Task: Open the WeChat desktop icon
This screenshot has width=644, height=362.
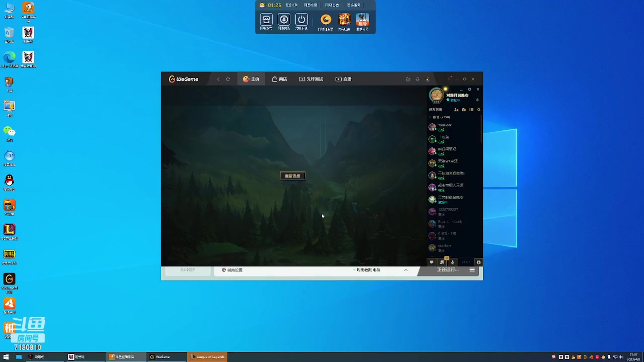Action: click(x=9, y=133)
